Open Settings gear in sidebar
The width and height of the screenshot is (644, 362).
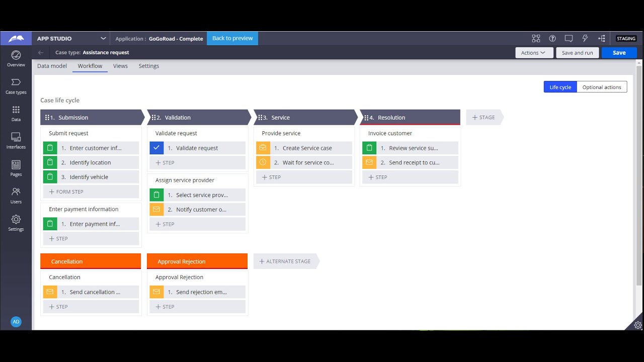(16, 223)
